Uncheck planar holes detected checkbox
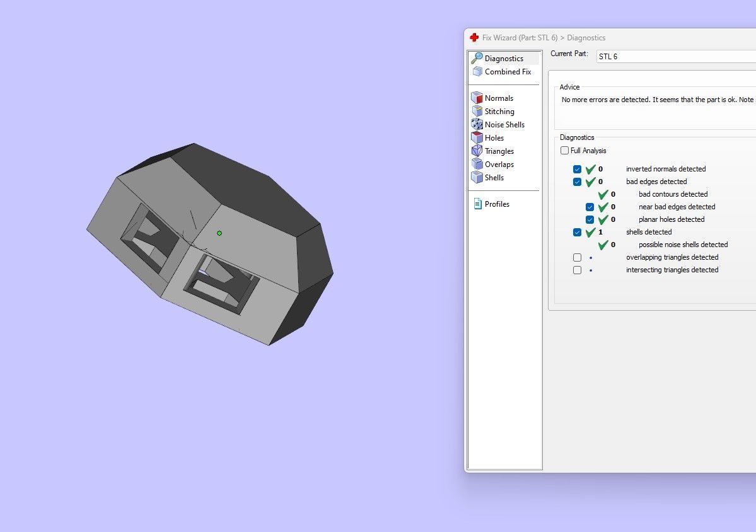Screen dimensions: 756x532 (590, 219)
